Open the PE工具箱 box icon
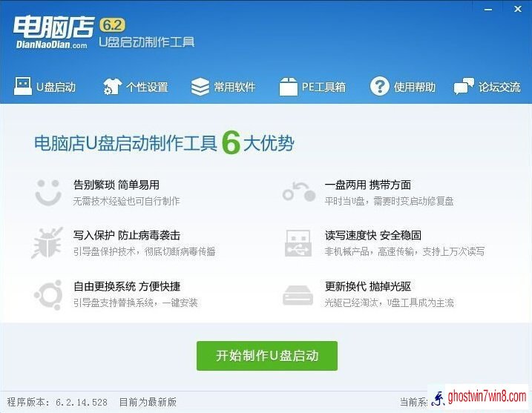Screen dimensions: 532x413 289,87
